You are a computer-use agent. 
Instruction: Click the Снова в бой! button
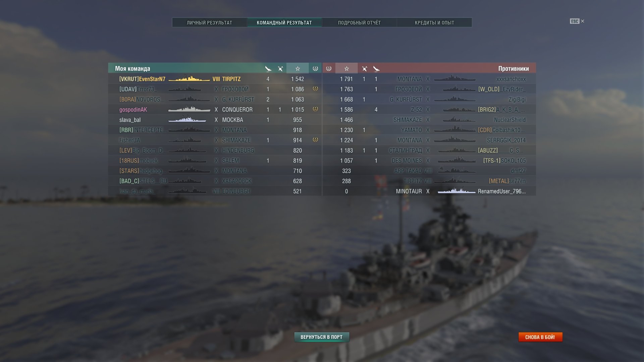(x=540, y=337)
